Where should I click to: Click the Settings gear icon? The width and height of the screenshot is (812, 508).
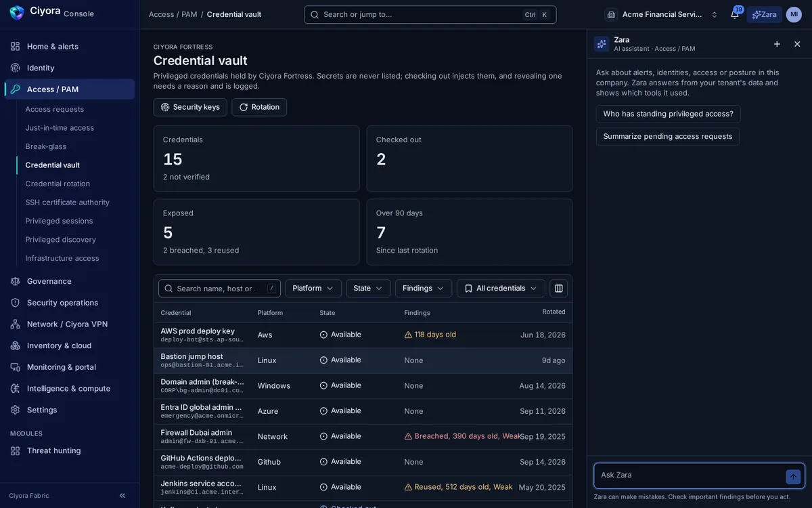coord(15,410)
